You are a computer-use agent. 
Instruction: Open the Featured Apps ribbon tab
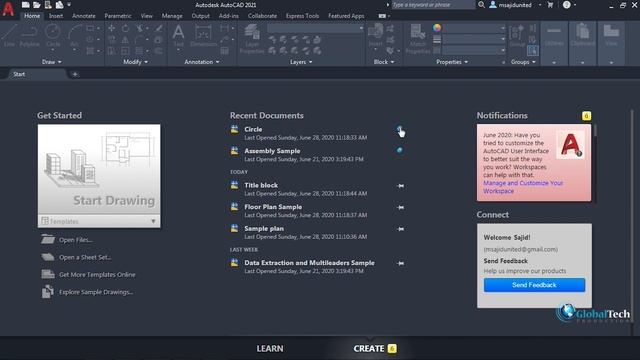[x=346, y=16]
